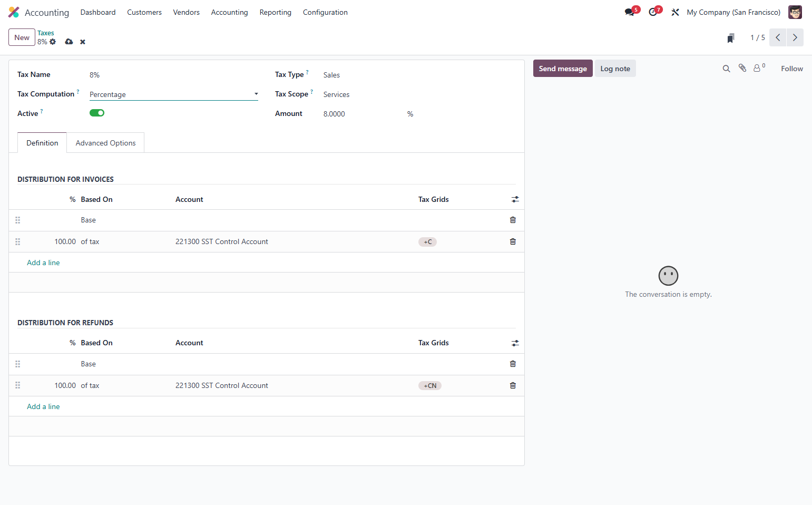812x505 pixels.
Task: Open the user avatar menu
Action: tap(795, 12)
